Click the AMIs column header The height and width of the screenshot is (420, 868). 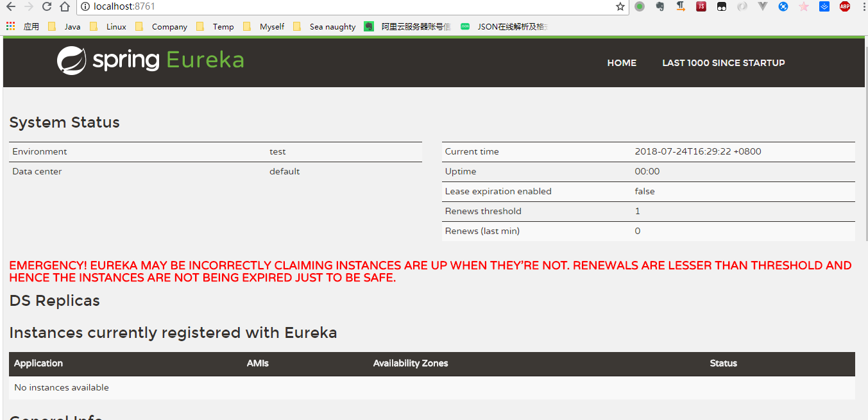coord(258,364)
